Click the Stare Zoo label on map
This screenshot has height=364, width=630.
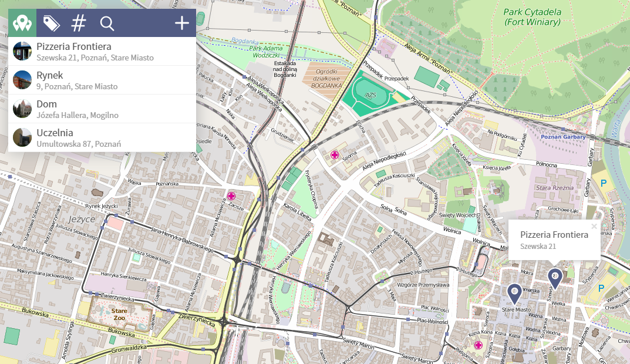[x=119, y=314]
